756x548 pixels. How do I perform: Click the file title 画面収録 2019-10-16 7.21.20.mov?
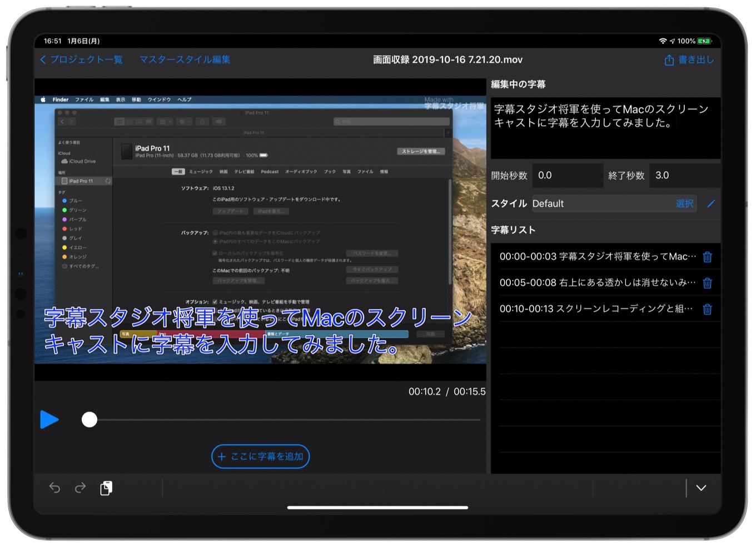tap(447, 59)
